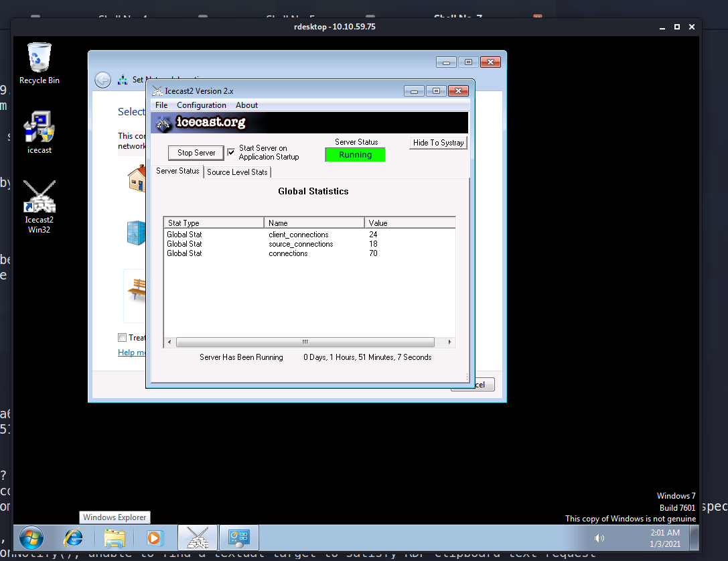
Task: Click the server uptime duration text
Action: click(x=367, y=357)
